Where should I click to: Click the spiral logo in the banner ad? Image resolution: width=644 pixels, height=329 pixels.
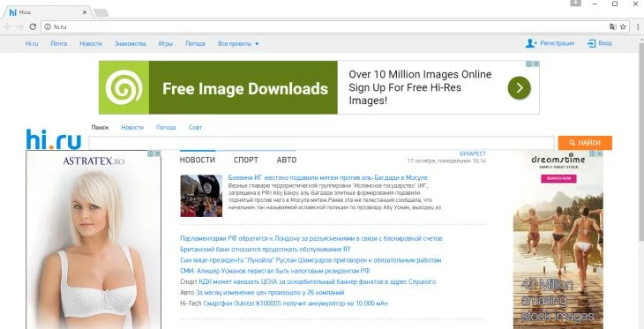(124, 87)
